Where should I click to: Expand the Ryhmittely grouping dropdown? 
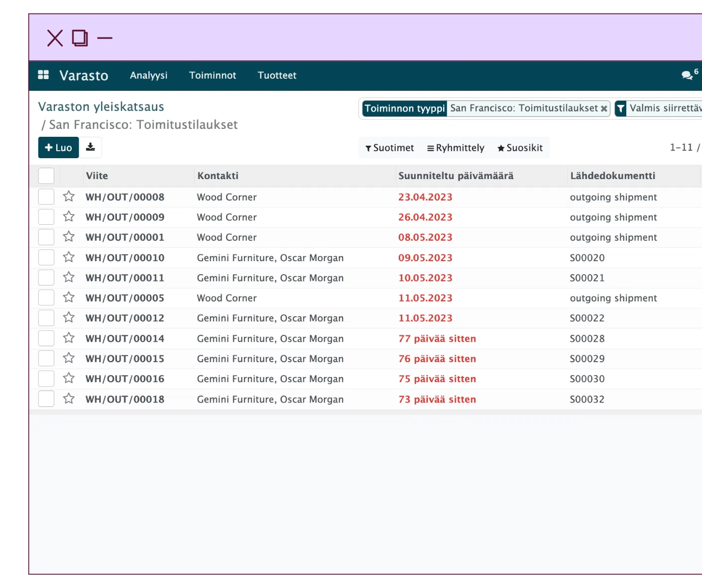click(x=456, y=148)
